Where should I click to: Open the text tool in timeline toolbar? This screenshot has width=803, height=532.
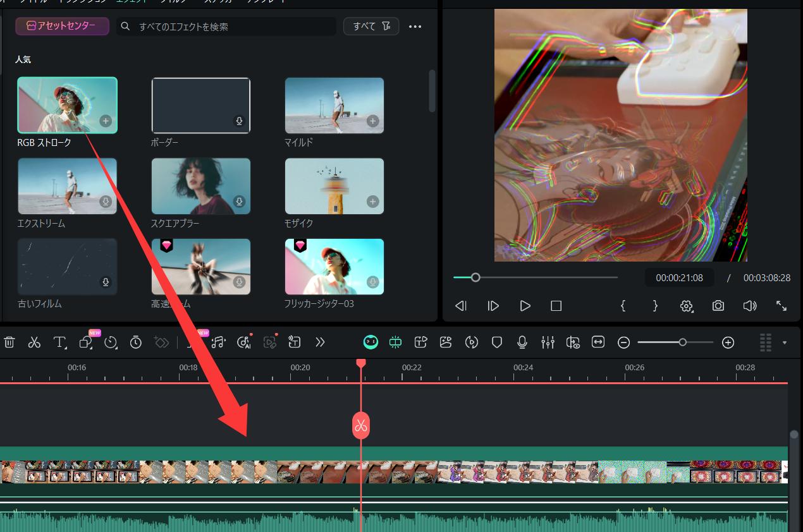59,342
